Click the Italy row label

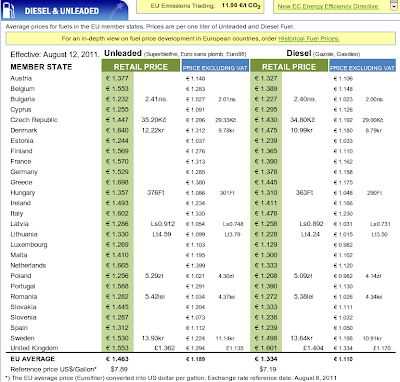[17, 213]
